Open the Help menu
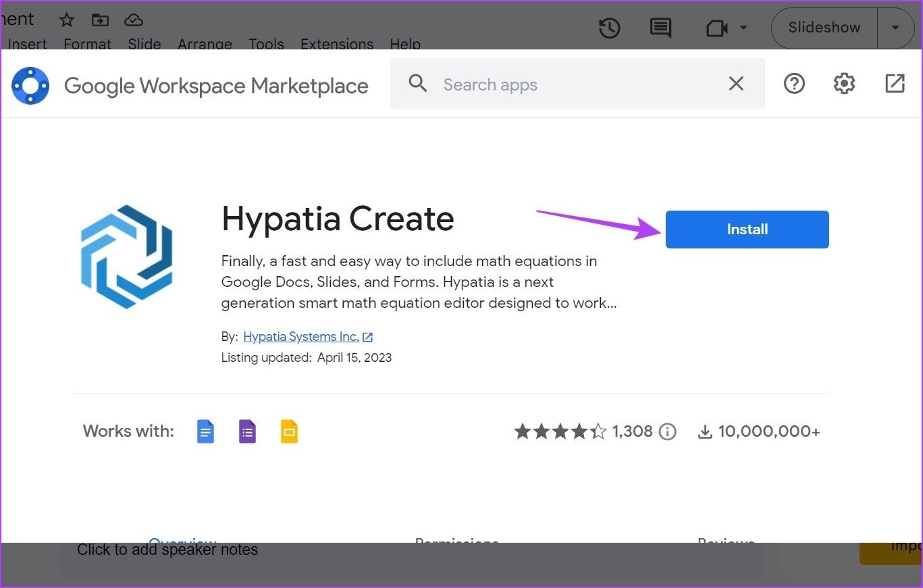The width and height of the screenshot is (923, 588). pos(405,44)
